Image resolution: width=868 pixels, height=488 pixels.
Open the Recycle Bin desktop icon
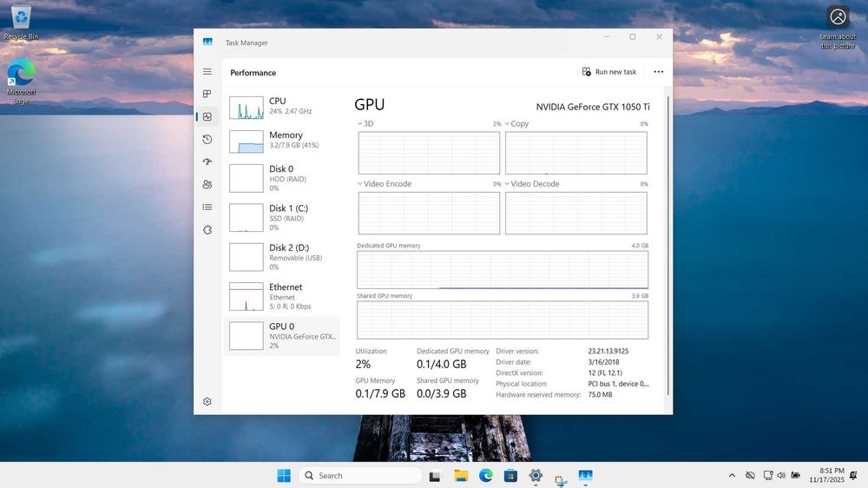point(21,23)
